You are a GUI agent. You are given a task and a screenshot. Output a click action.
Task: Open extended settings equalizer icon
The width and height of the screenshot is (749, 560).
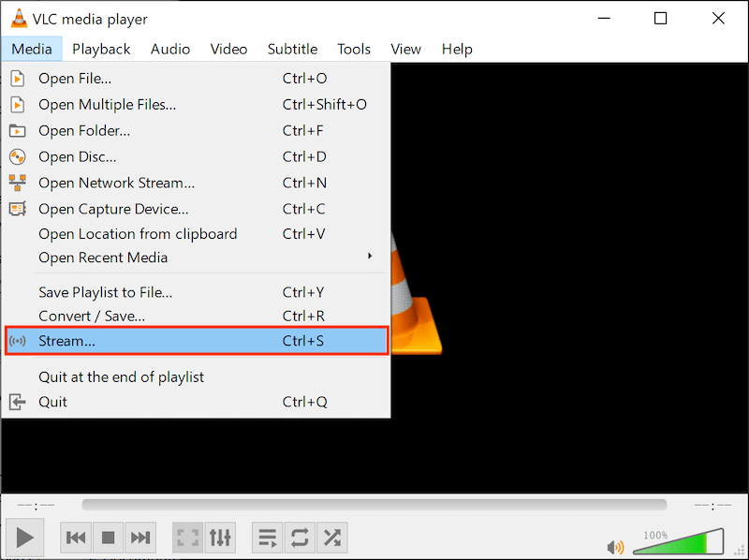pos(220,538)
